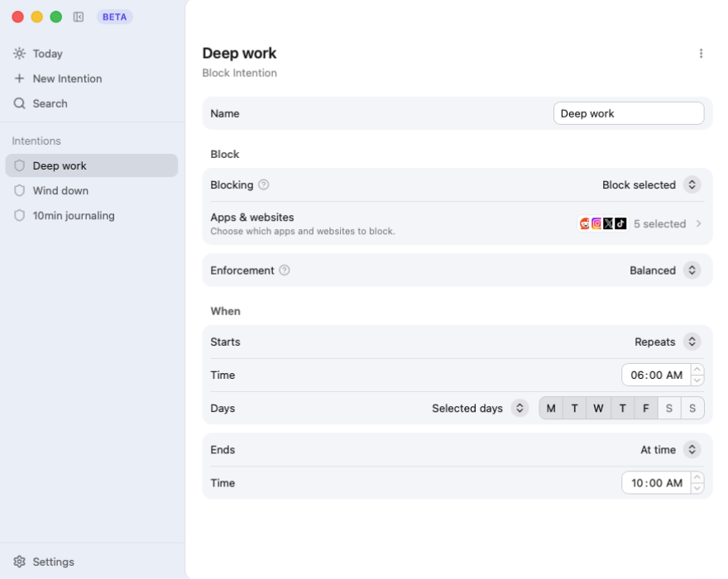Select the Wind down intention

[92, 191]
